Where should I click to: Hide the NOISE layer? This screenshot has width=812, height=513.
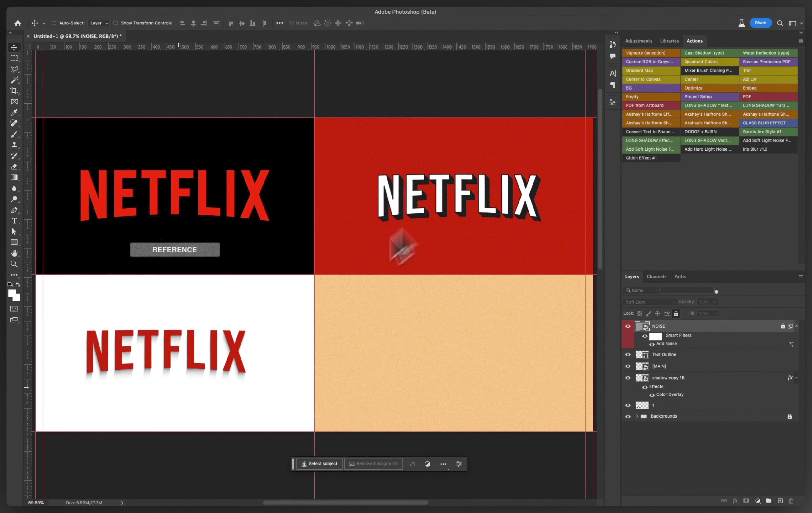point(628,326)
